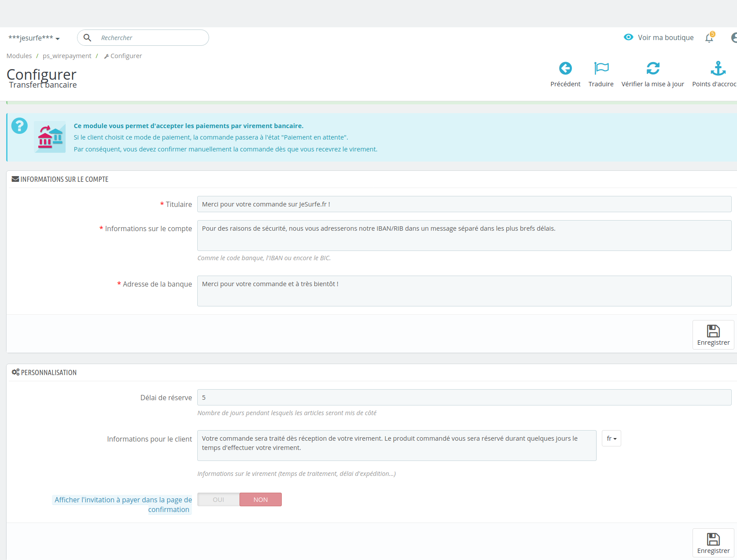737x560 pixels.
Task: Open ps_wirepayment breadcrumb link
Action: click(67, 56)
